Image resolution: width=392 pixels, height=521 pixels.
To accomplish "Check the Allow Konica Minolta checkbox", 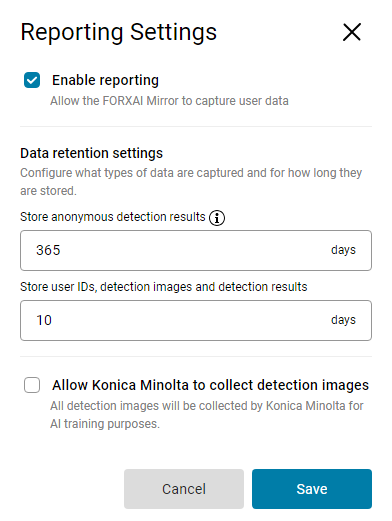I will coord(32,385).
